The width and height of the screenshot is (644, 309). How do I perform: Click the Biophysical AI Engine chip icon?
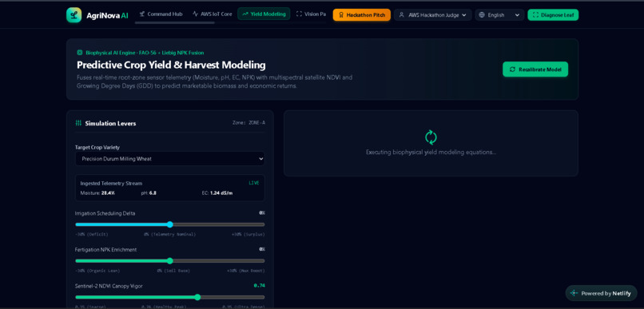click(80, 53)
